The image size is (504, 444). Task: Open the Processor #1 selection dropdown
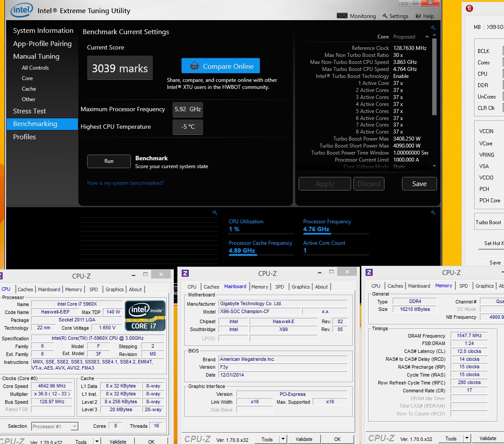click(55, 426)
